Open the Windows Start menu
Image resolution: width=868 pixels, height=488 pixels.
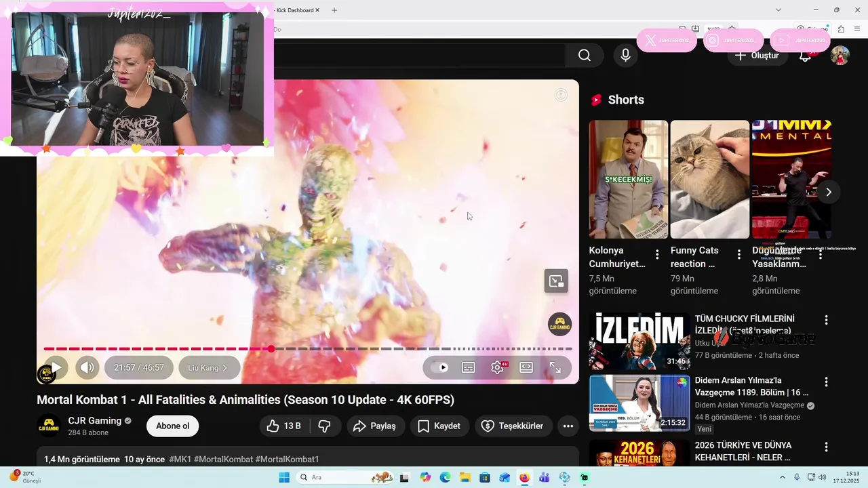(x=283, y=477)
